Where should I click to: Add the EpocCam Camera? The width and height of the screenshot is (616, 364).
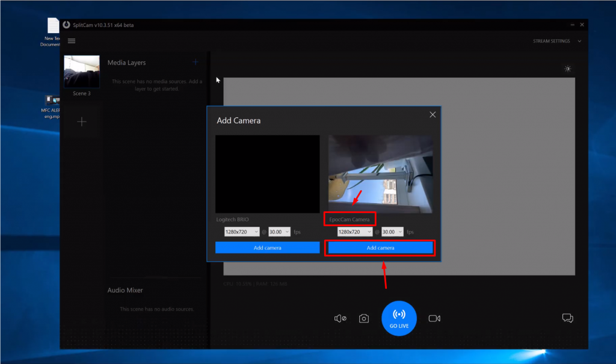380,248
